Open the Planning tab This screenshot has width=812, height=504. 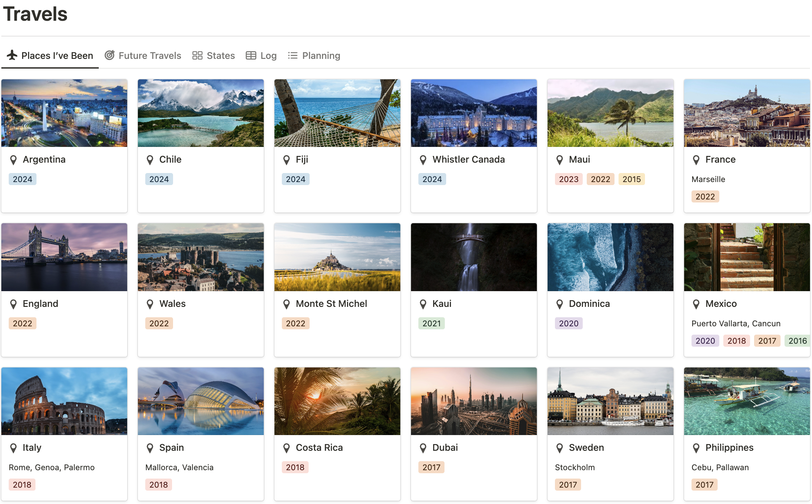click(321, 56)
